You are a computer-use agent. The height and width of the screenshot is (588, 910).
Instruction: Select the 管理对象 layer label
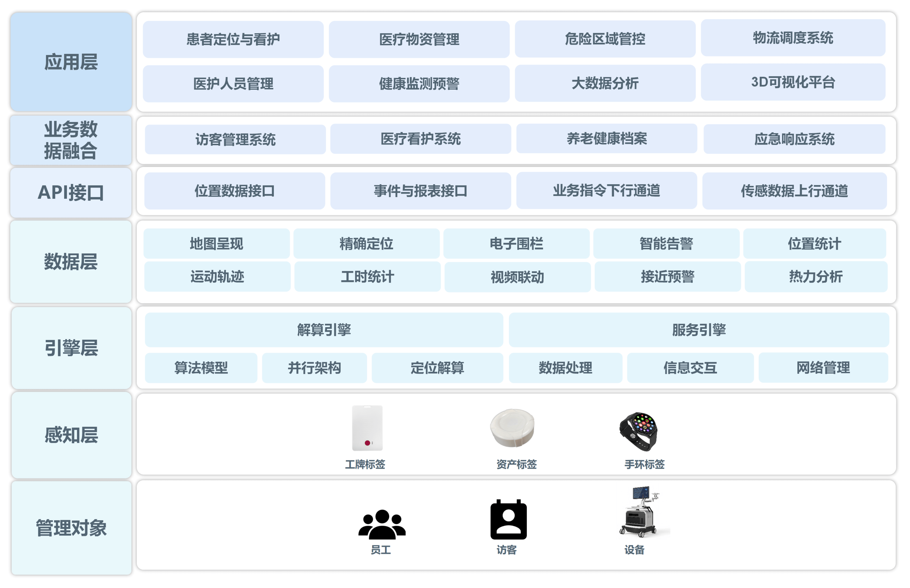[71, 528]
